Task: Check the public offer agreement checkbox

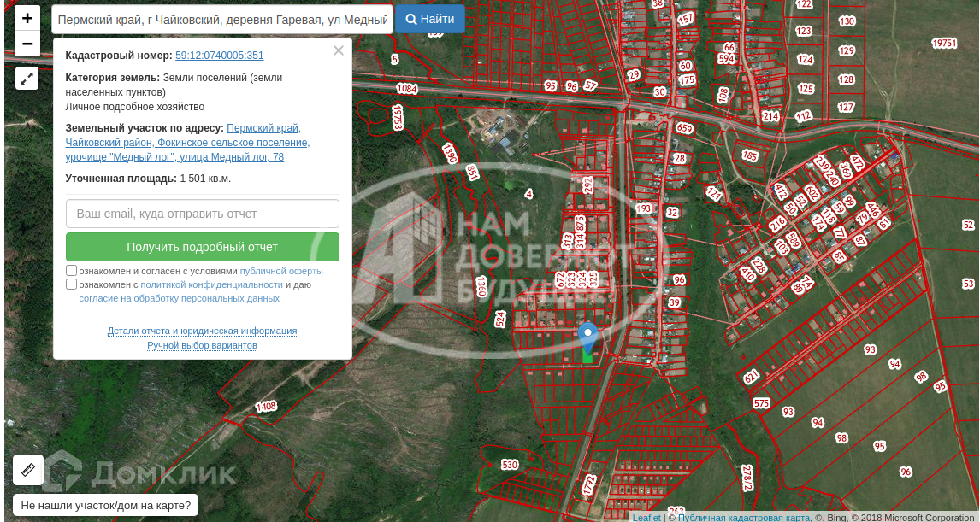Action: coord(71,270)
